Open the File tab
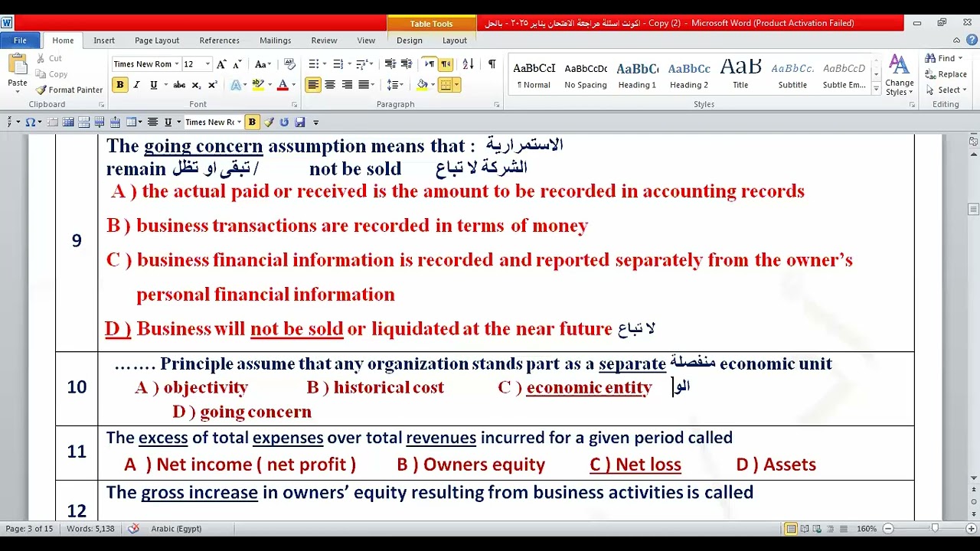This screenshot has width=980, height=551. (x=20, y=40)
